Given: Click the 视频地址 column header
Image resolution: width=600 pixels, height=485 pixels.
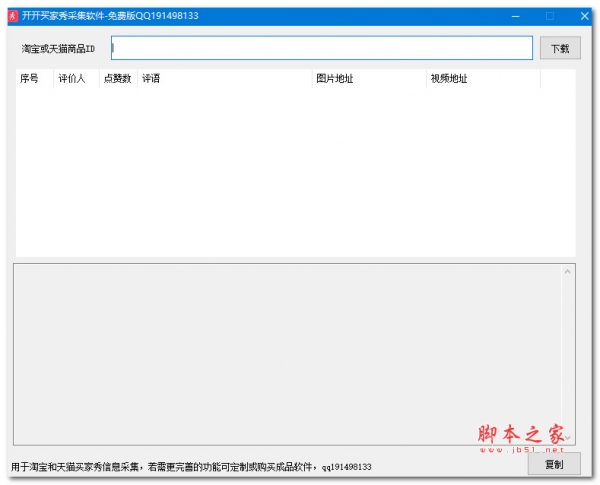Looking at the screenshot, I should (x=483, y=79).
